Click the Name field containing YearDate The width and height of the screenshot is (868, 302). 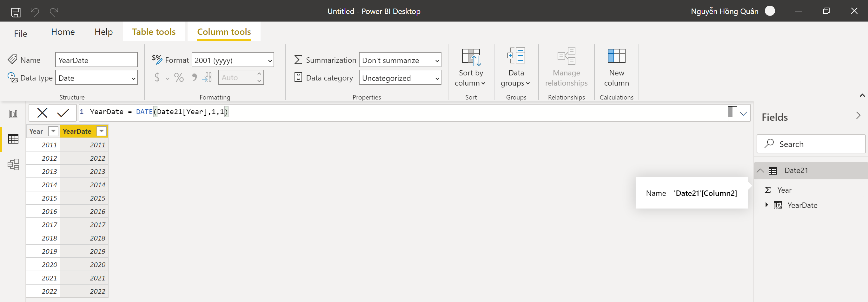coord(96,60)
